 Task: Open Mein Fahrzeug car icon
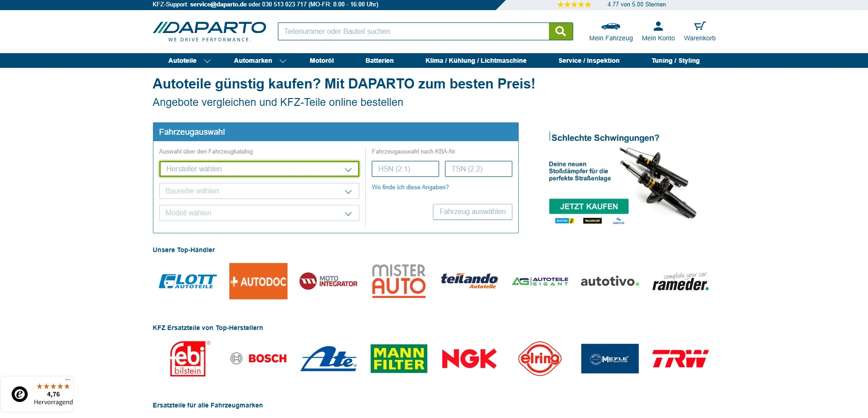611,26
